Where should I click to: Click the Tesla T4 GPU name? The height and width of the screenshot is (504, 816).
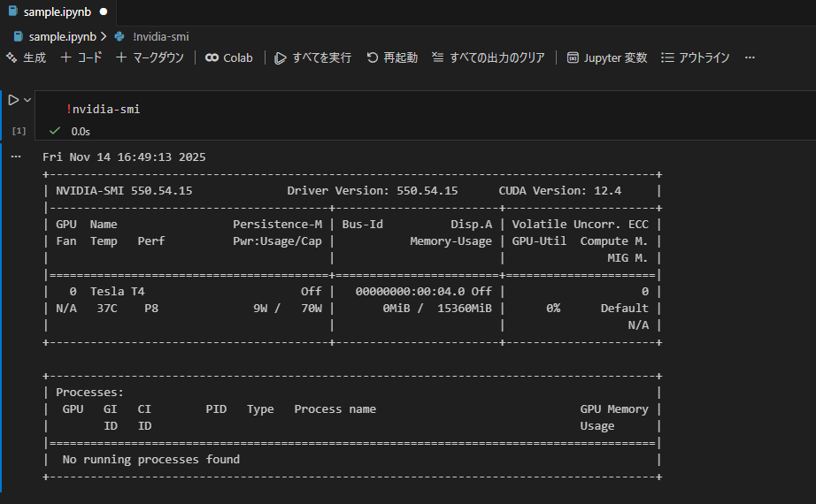click(x=117, y=291)
